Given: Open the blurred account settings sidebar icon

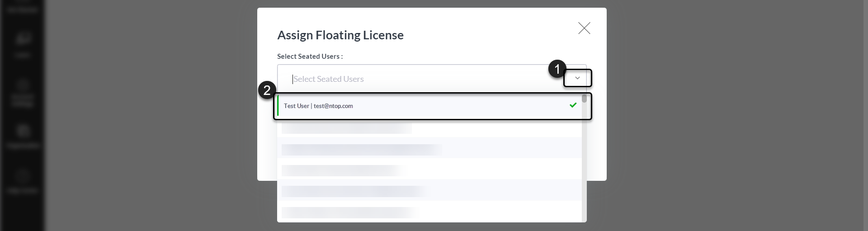Looking at the screenshot, I should pyautogui.click(x=23, y=93).
